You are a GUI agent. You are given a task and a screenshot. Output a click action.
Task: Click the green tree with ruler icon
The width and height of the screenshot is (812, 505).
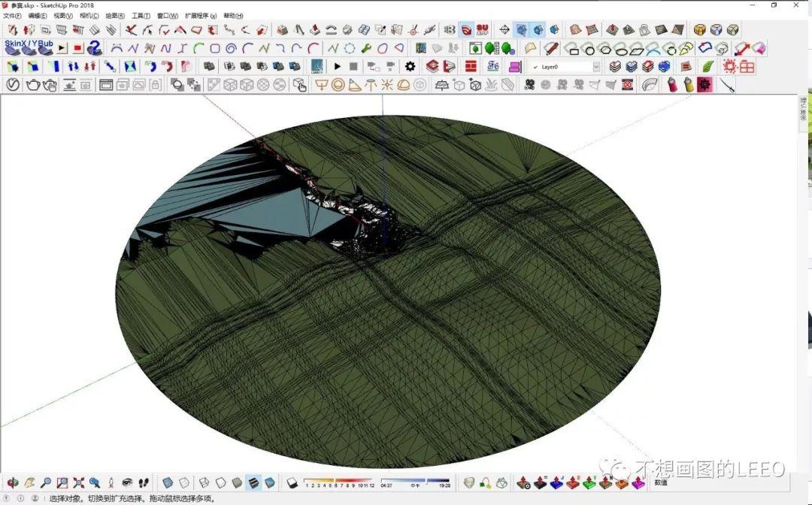tap(492, 49)
